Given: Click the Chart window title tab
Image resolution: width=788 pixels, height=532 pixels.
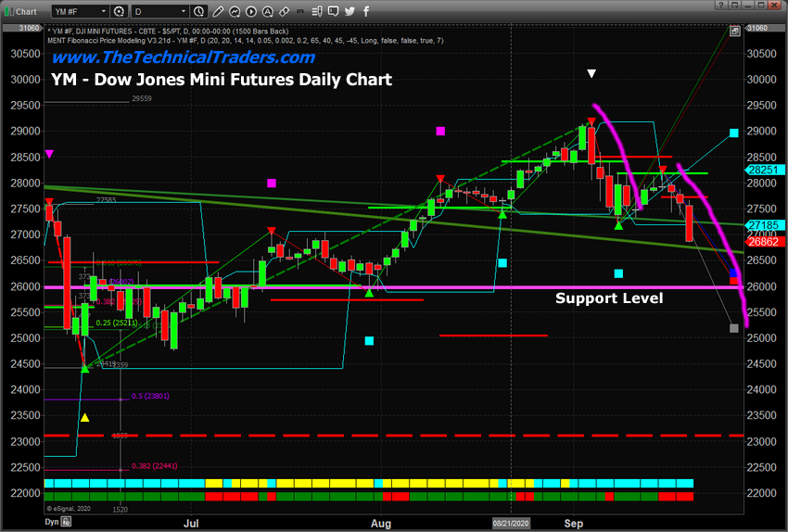Looking at the screenshot, I should [x=21, y=10].
